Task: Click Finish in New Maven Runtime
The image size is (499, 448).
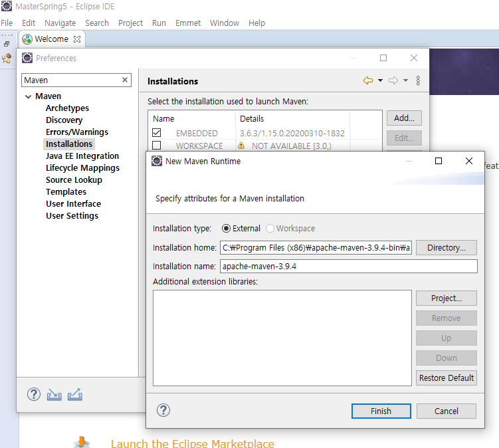Action: tap(381, 411)
